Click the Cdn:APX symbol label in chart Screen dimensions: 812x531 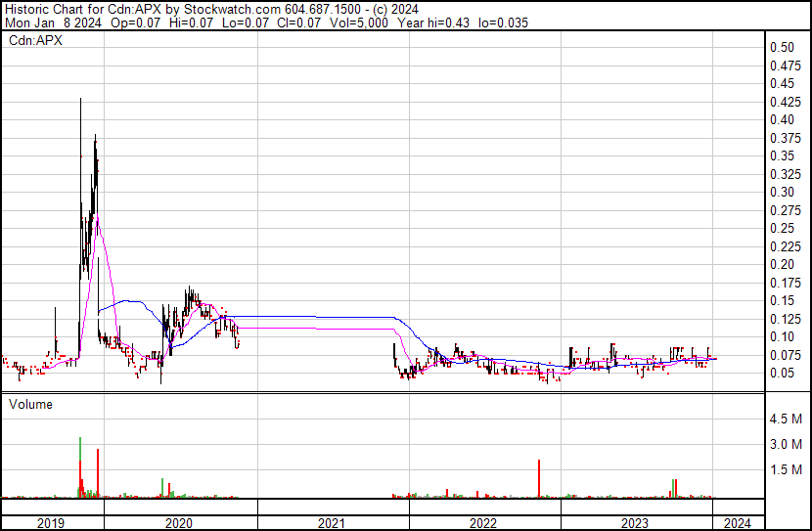tap(30, 40)
